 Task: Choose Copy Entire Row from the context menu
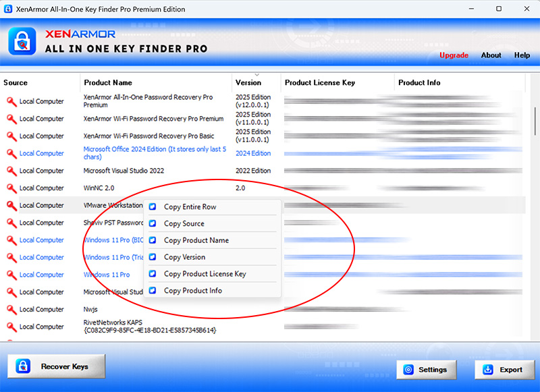[213, 207]
